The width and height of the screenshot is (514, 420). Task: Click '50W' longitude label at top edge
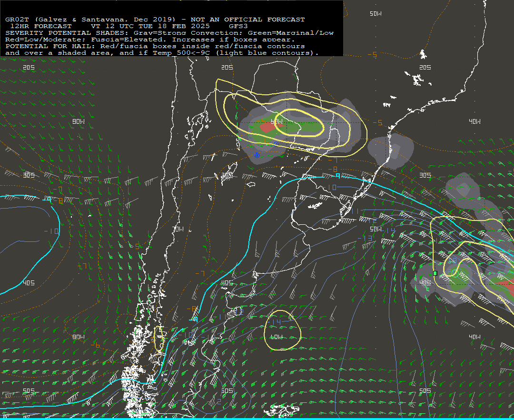click(x=376, y=13)
